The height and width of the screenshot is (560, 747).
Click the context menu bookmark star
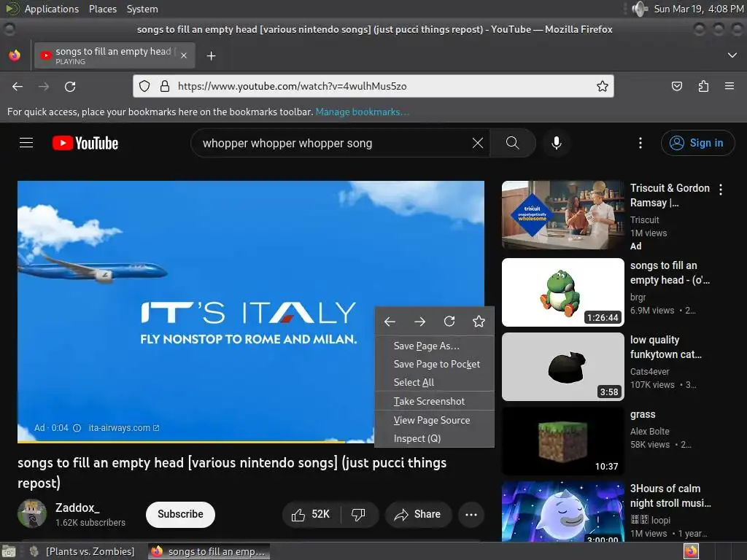click(x=479, y=322)
